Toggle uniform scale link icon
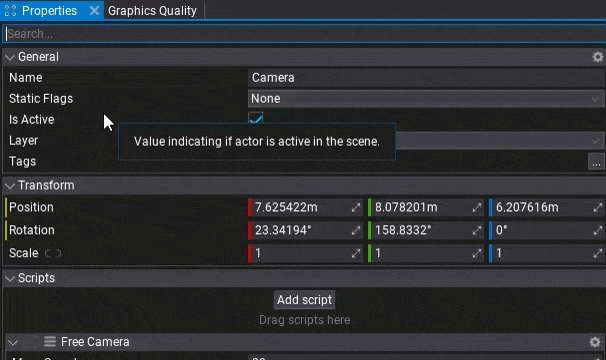Image resolution: width=606 pixels, height=360 pixels. (53, 253)
